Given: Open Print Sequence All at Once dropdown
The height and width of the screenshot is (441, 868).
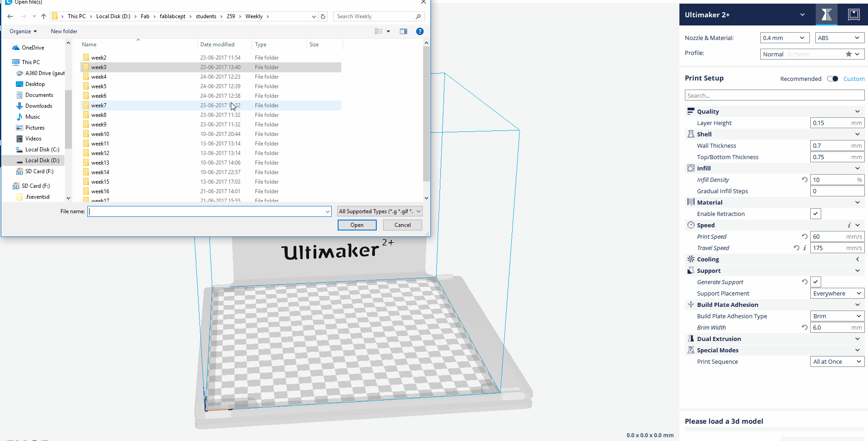Looking at the screenshot, I should (837, 361).
